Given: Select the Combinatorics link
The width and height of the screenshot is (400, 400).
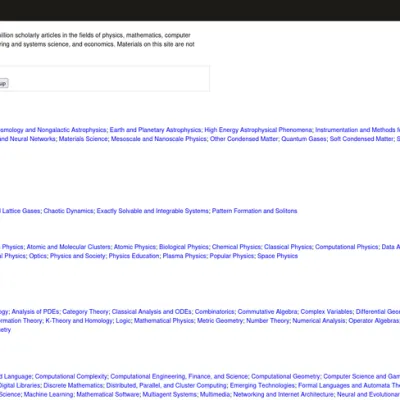Looking at the screenshot, I should pos(214,312).
